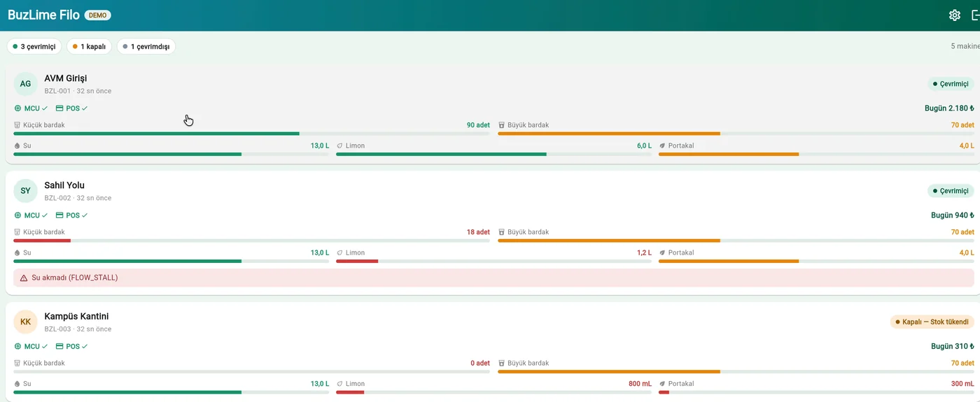The width and height of the screenshot is (980, 402).
Task: Click the Su akmadı (FLOW_STALL) message
Action: tap(75, 278)
